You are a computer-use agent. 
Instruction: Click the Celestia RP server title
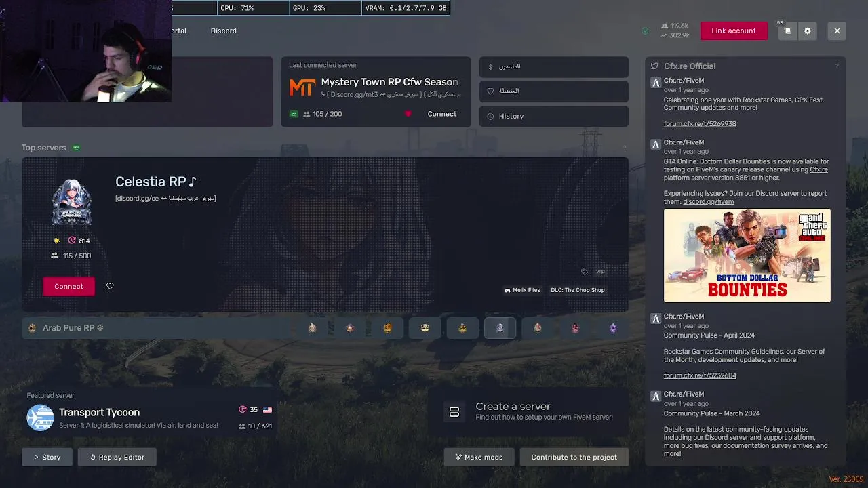click(x=156, y=182)
